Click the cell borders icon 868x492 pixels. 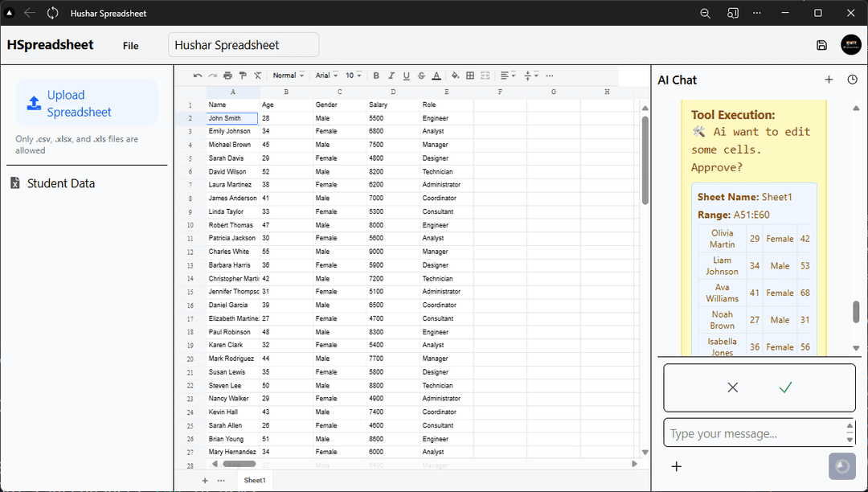pos(470,76)
